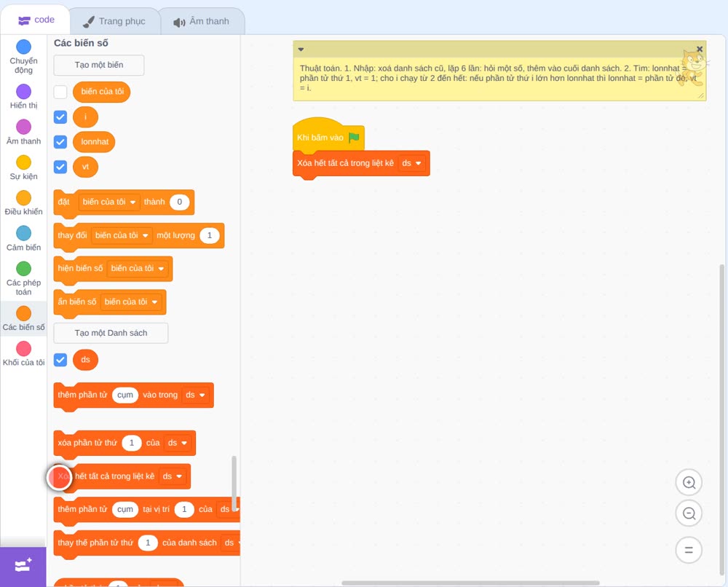Uncheck the 'ds' list checkbox
728x587 pixels.
(x=60, y=360)
